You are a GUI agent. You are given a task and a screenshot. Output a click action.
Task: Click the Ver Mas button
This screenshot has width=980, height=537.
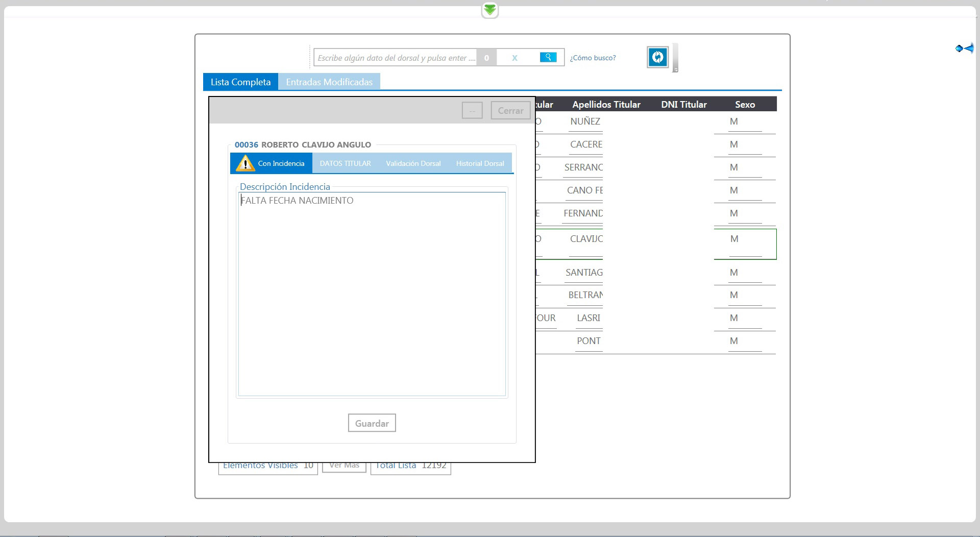click(x=344, y=466)
